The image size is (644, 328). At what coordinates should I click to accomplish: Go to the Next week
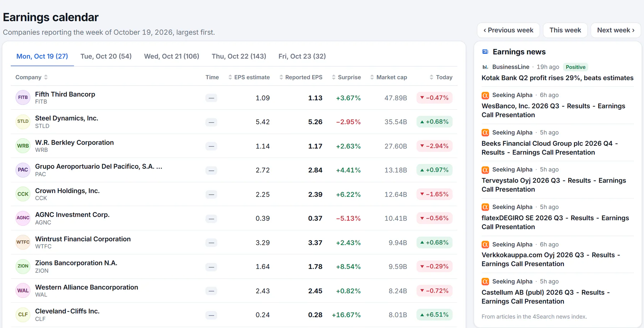tap(616, 30)
